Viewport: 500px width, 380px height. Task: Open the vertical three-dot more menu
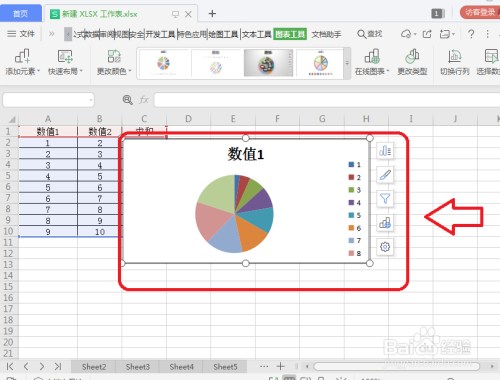pos(487,34)
